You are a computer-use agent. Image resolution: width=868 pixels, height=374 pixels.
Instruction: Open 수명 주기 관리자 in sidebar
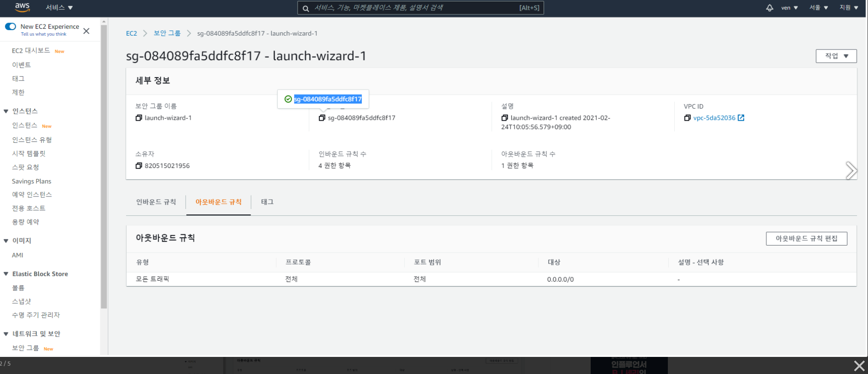[x=36, y=315]
